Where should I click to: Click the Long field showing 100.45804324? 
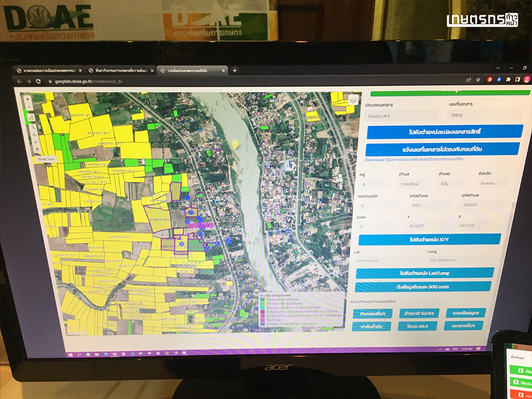tap(461, 260)
